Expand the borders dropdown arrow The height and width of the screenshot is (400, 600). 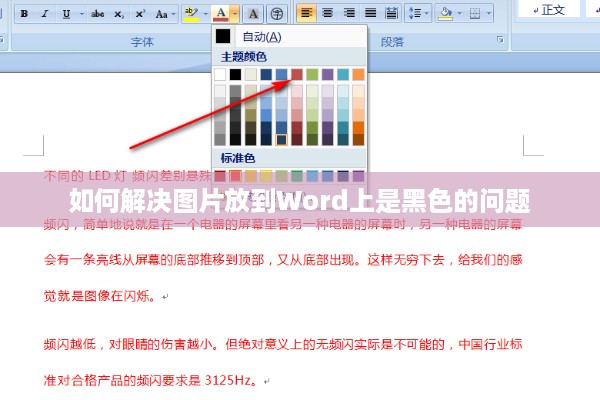(x=489, y=13)
